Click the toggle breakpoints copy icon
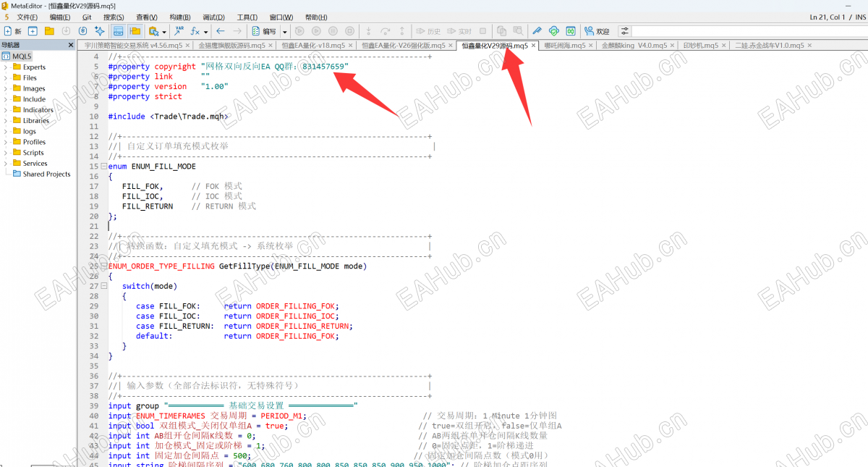The height and width of the screenshot is (467, 868). point(501,31)
